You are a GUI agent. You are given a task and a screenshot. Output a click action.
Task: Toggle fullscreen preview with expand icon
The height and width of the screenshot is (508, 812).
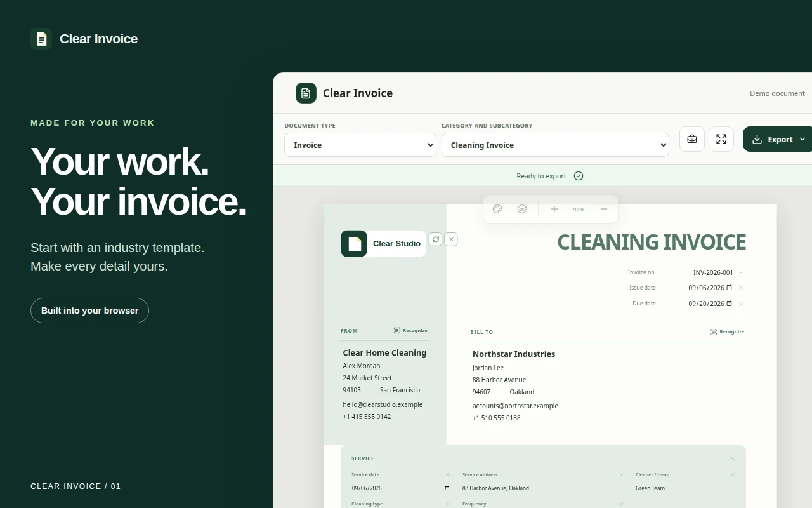[x=721, y=139]
